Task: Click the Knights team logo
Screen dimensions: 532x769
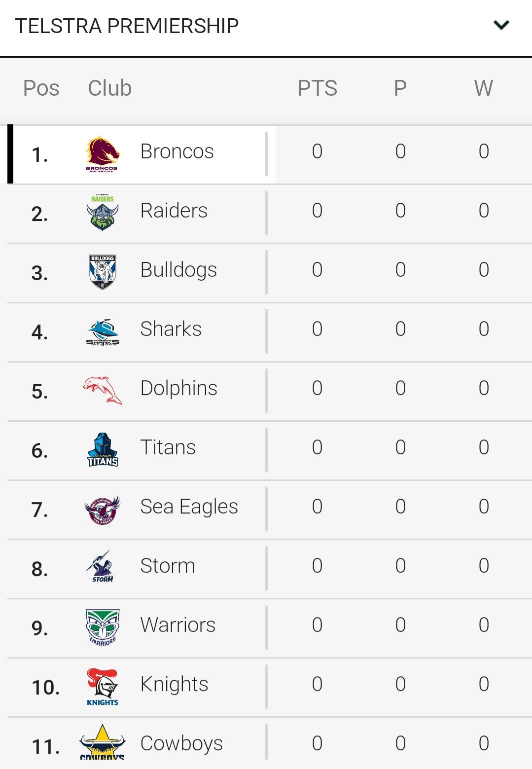Action: tap(103, 687)
